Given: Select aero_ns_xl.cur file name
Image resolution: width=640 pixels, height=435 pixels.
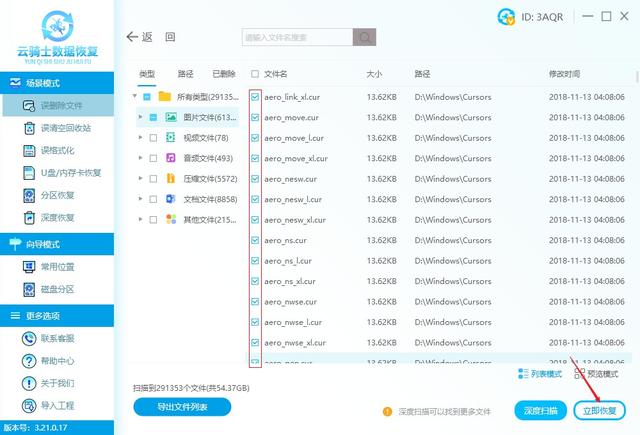Looking at the screenshot, I should coord(290,282).
